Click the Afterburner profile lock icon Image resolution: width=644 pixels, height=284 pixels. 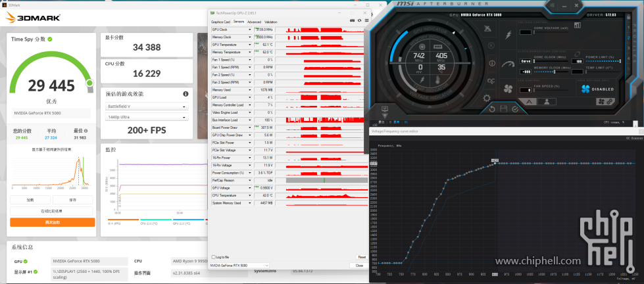628,17
